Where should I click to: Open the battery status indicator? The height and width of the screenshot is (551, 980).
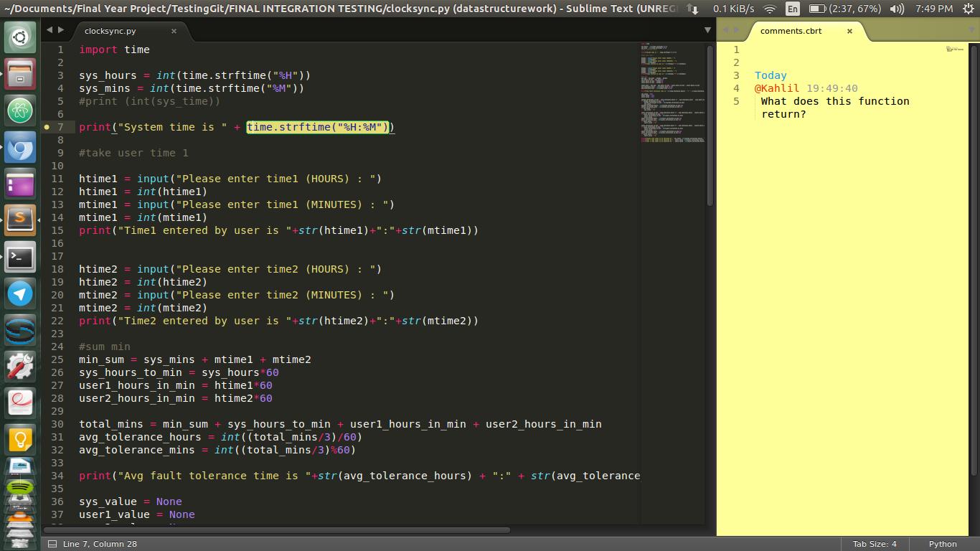point(845,9)
